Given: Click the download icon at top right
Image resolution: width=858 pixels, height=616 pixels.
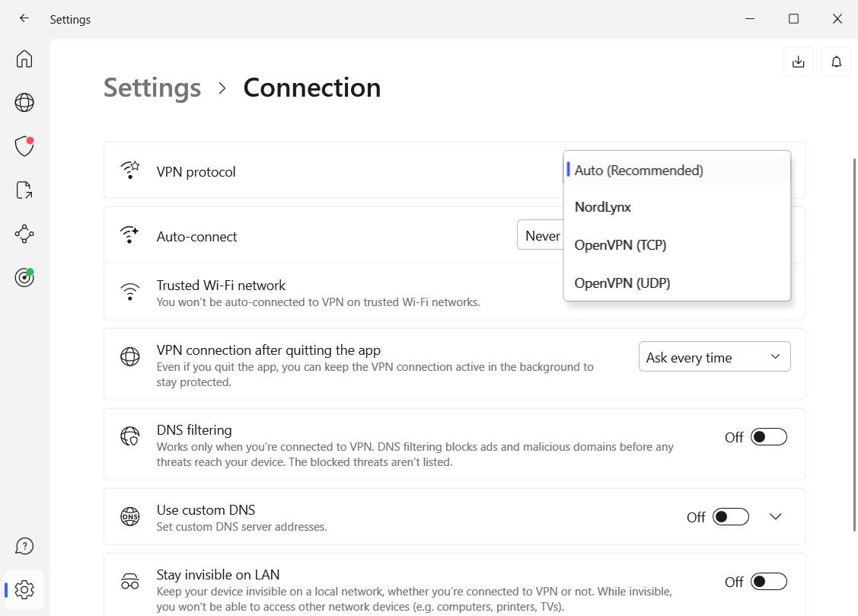Looking at the screenshot, I should click(x=798, y=62).
